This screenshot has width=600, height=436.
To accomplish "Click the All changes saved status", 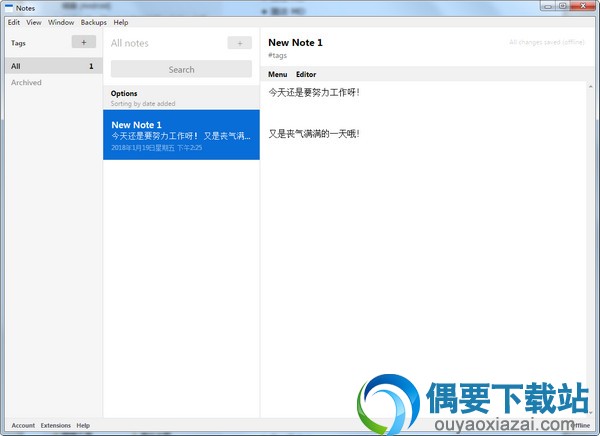I will pyautogui.click(x=546, y=42).
